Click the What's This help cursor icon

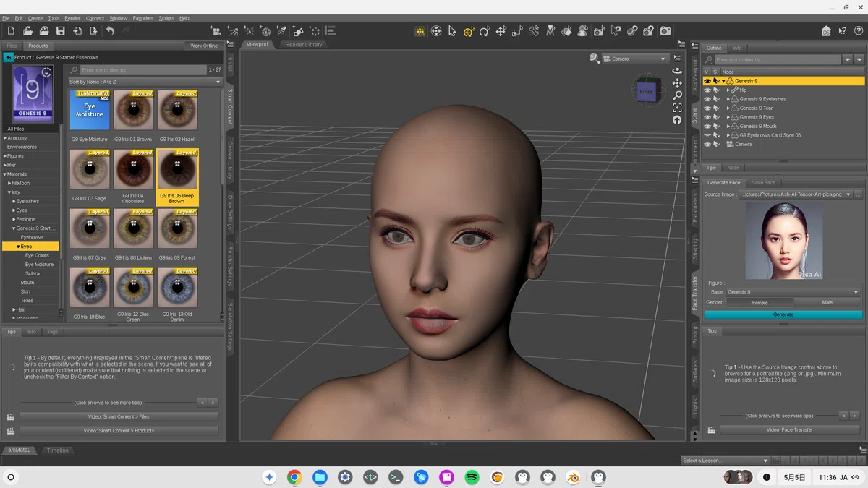pyautogui.click(x=842, y=31)
